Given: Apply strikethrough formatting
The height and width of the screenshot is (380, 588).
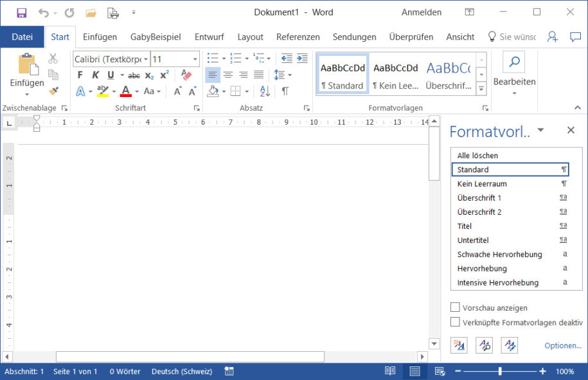Looking at the screenshot, I should click(134, 75).
